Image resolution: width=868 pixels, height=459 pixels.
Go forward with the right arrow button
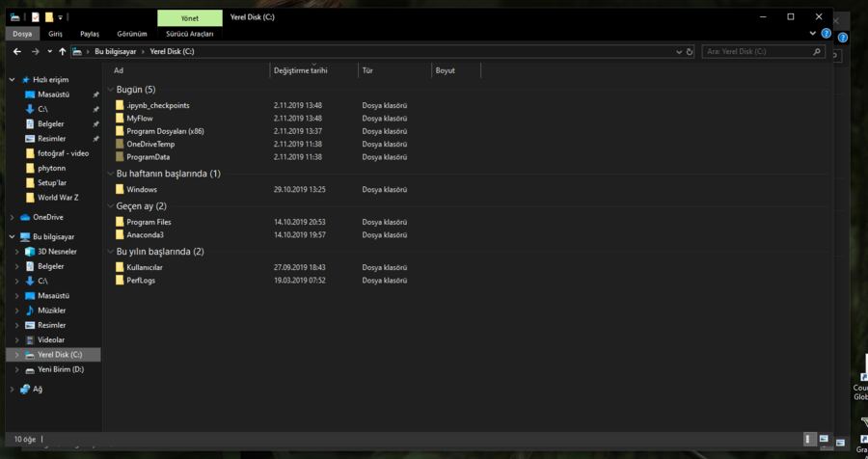[36, 51]
